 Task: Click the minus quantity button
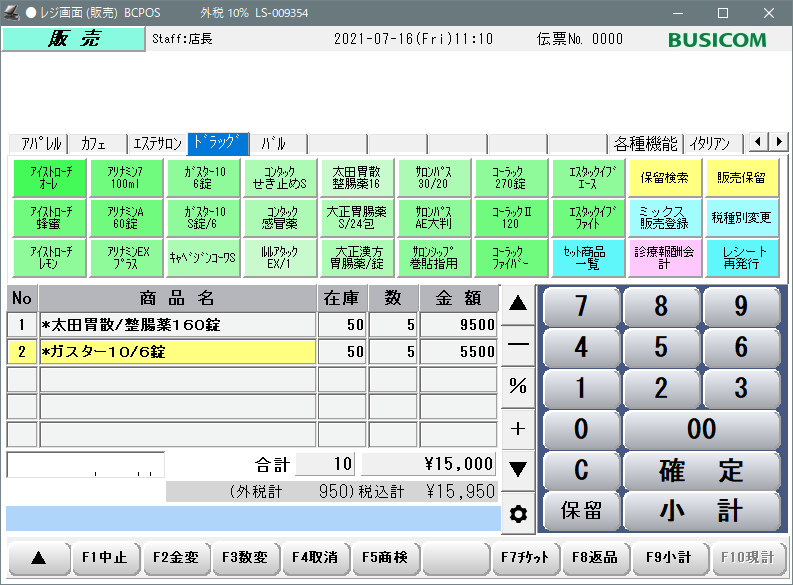[518, 344]
